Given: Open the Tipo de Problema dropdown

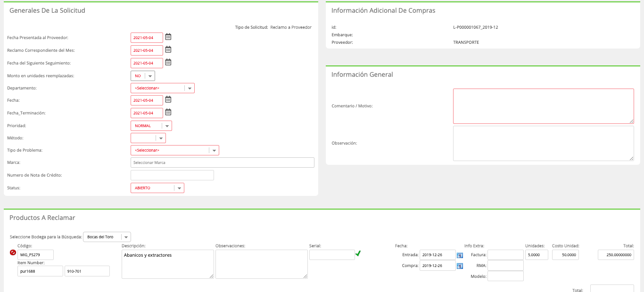Looking at the screenshot, I should pyautogui.click(x=175, y=150).
